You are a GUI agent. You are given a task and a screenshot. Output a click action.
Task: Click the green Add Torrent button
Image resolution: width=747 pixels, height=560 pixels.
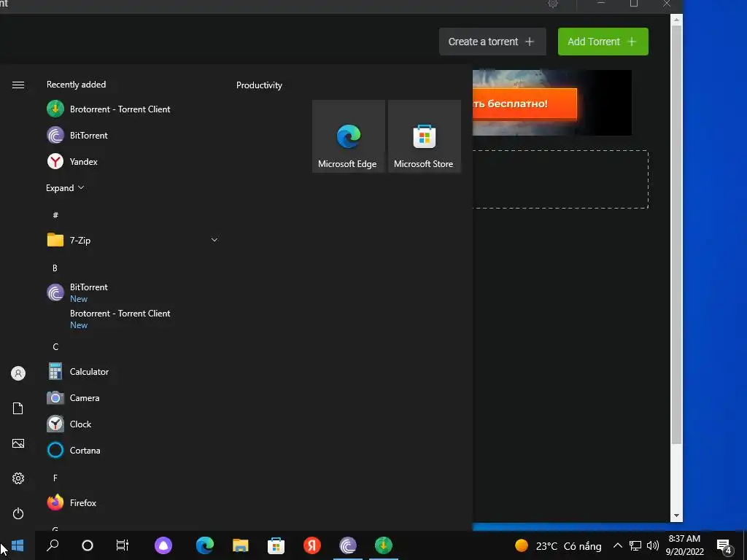pyautogui.click(x=603, y=42)
